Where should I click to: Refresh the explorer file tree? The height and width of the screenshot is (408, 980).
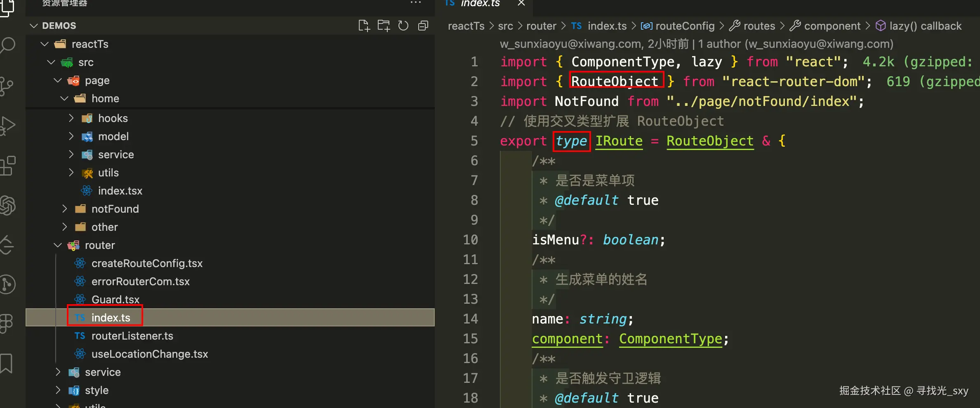(403, 26)
